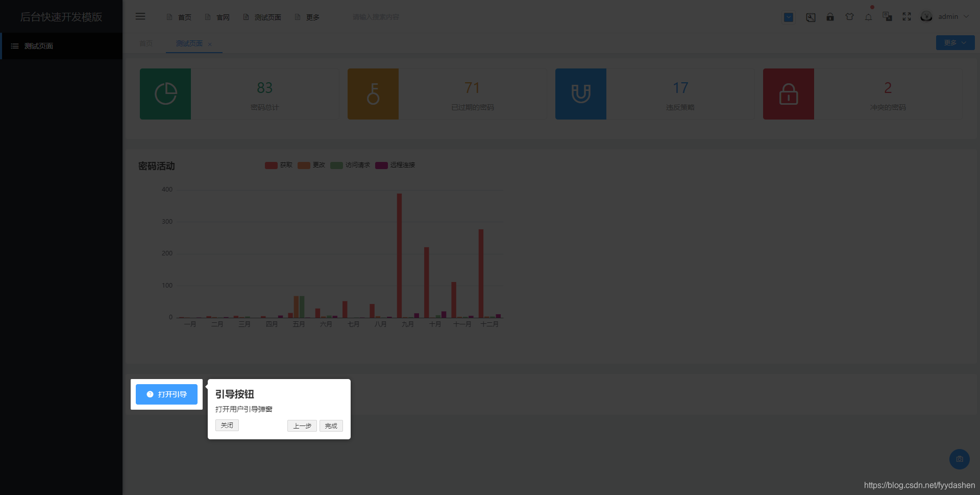Toggle the 远程连接 legend series
The width and height of the screenshot is (980, 495).
pyautogui.click(x=395, y=166)
